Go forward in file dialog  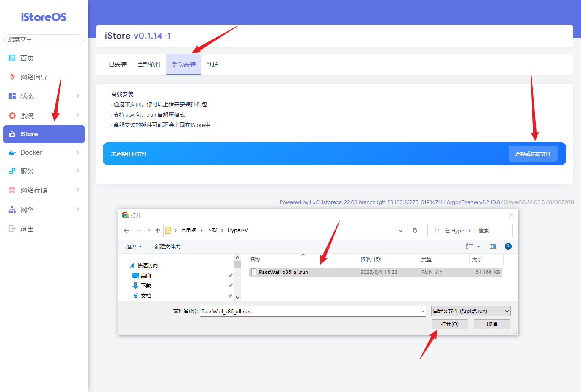click(x=139, y=231)
